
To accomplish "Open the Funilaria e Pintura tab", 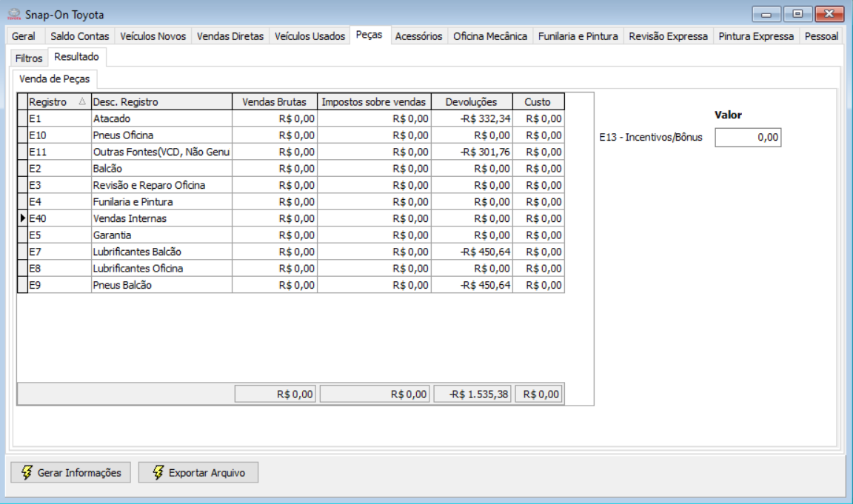I will tap(578, 36).
